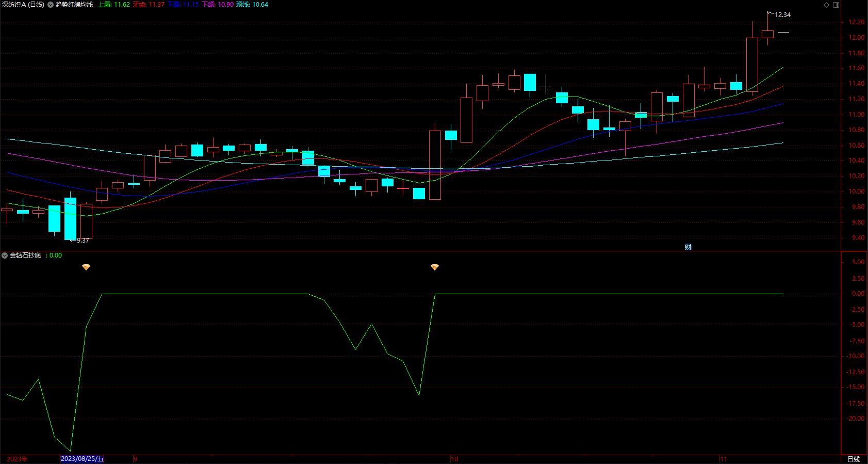The height and width of the screenshot is (464, 868).
Task: Click the month 10 marker on time axis
Action: 454,459
